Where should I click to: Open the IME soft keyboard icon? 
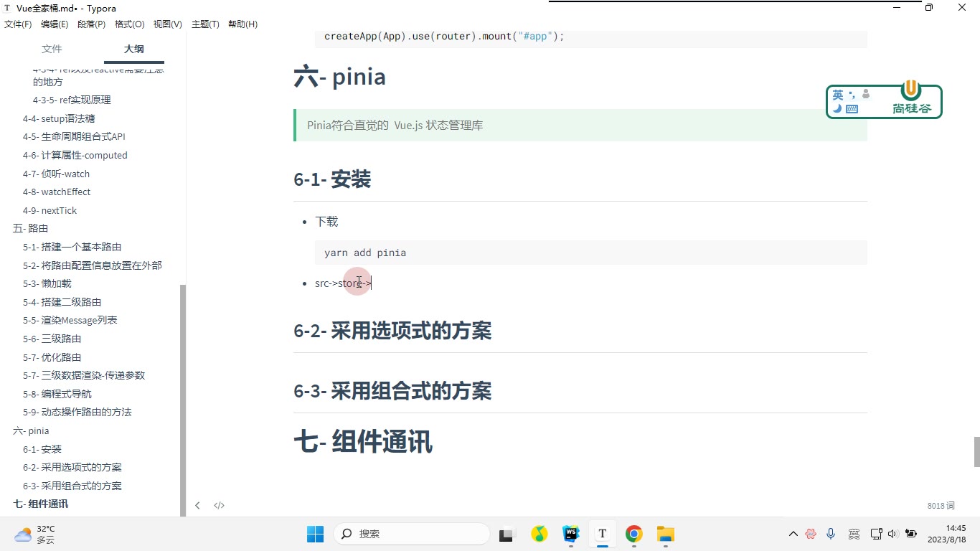coord(852,109)
